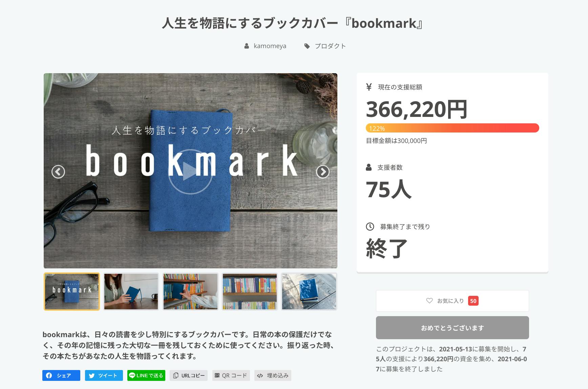Viewport: 588px width, 389px height.
Task: Select thumbnail of hand reaching bookshelf
Action: (190, 291)
